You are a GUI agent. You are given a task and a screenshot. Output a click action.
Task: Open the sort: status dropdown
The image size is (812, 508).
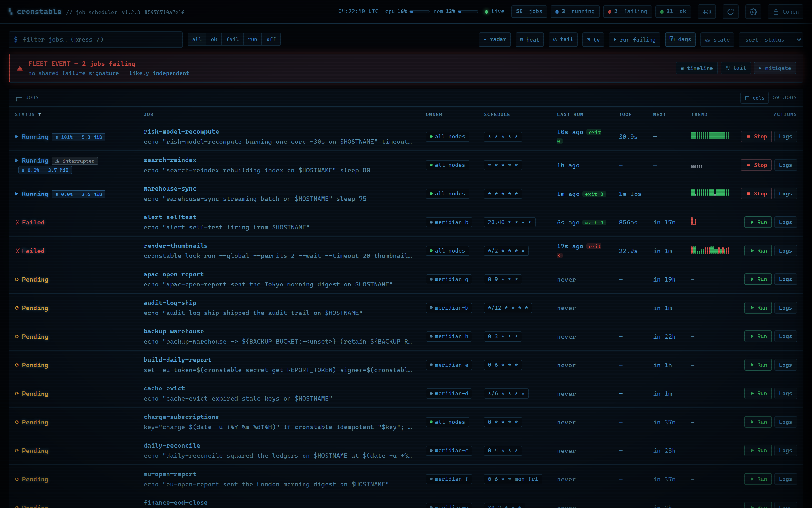(x=771, y=40)
